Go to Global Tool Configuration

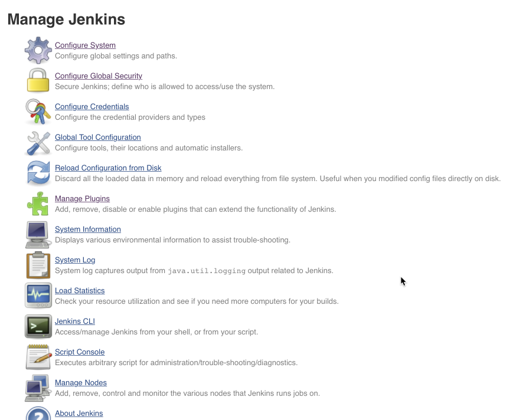[x=98, y=137]
